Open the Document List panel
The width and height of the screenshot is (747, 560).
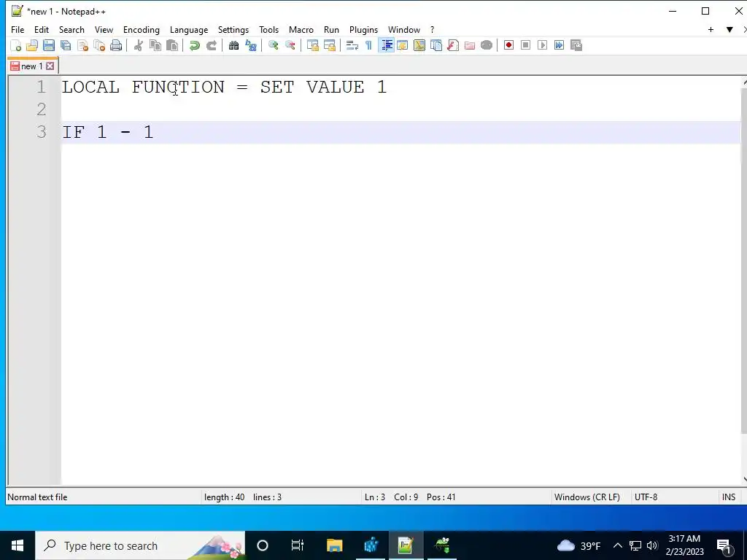coord(436,45)
